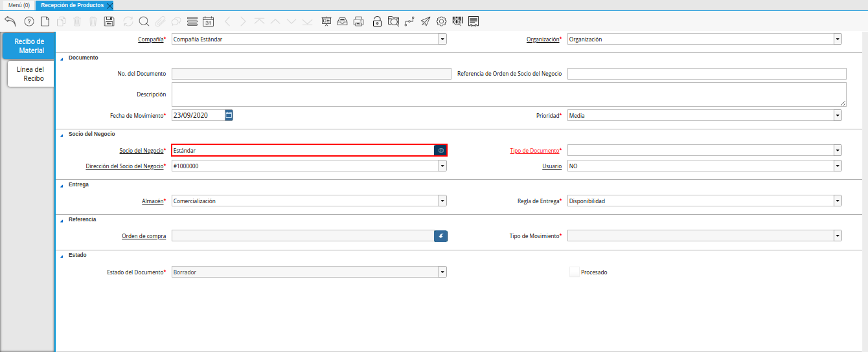Open the Tipo de Movimiento dropdown
Screen dimensions: 868x352
tap(838, 236)
